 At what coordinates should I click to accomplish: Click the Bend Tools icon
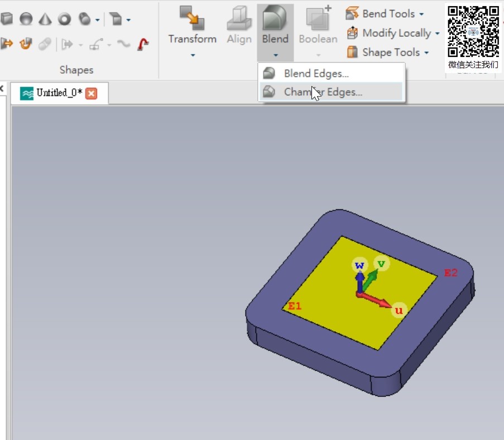pos(352,13)
